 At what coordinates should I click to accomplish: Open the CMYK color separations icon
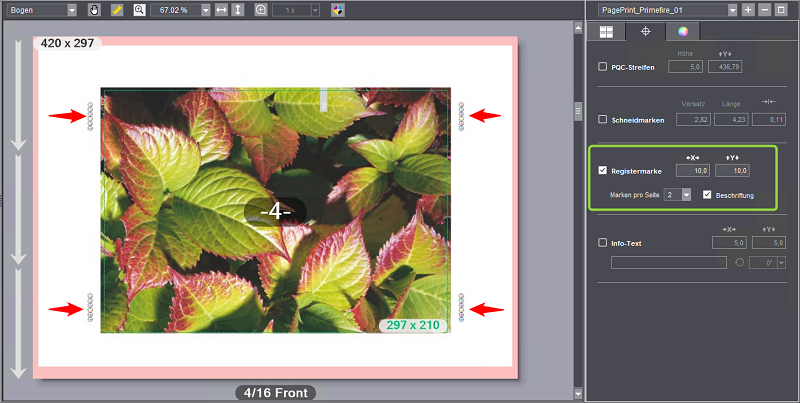[338, 10]
